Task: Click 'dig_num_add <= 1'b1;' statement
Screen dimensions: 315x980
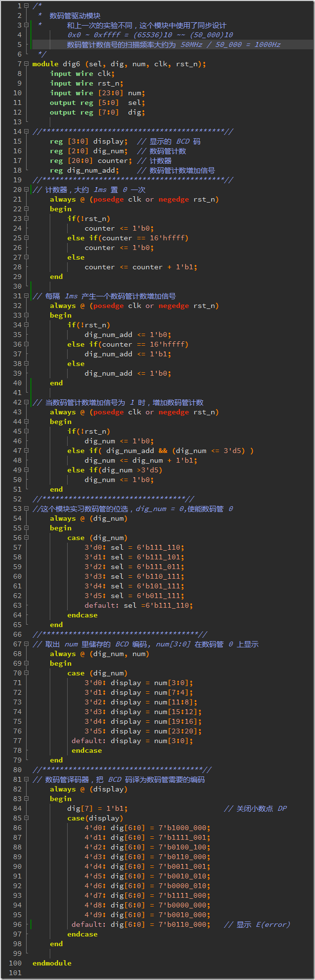Action: pos(128,354)
